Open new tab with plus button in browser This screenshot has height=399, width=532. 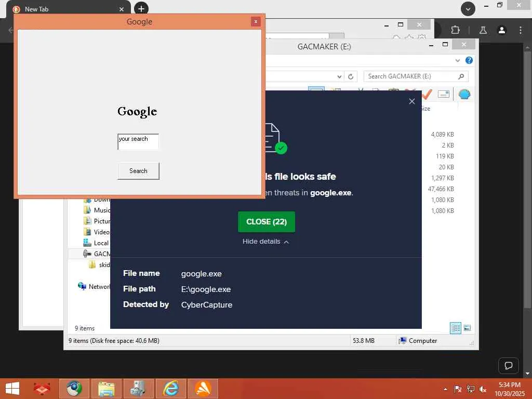click(x=141, y=8)
